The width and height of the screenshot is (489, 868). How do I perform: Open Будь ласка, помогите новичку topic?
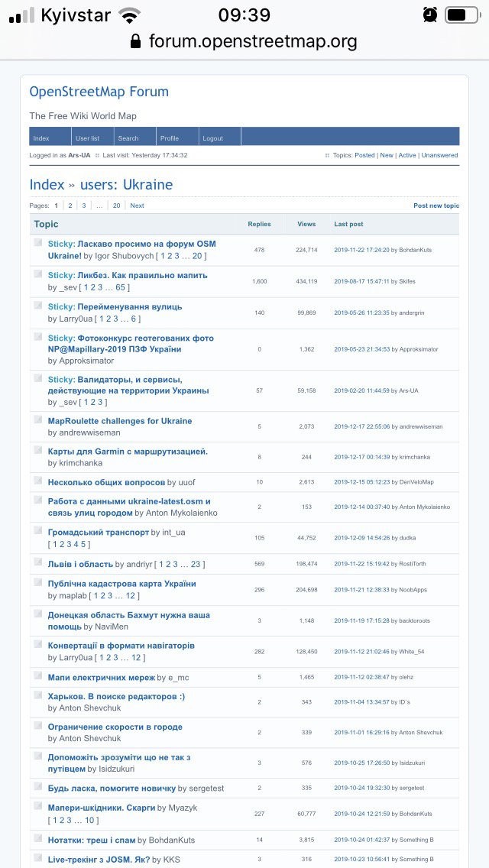coord(112,788)
